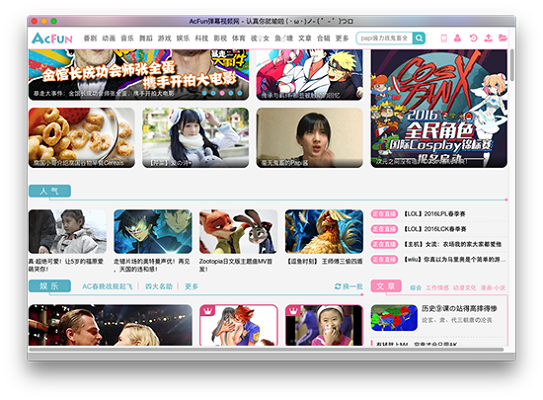Image resolution: width=543 pixels, height=400 pixels.
Task: Click the refresh icon beside 换一批
Action: 338,286
